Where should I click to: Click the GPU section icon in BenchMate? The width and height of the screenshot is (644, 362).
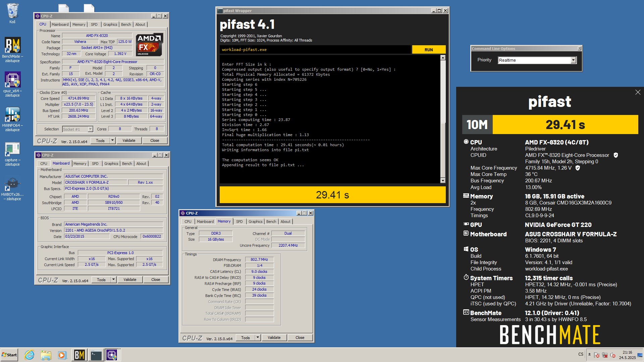tap(466, 224)
